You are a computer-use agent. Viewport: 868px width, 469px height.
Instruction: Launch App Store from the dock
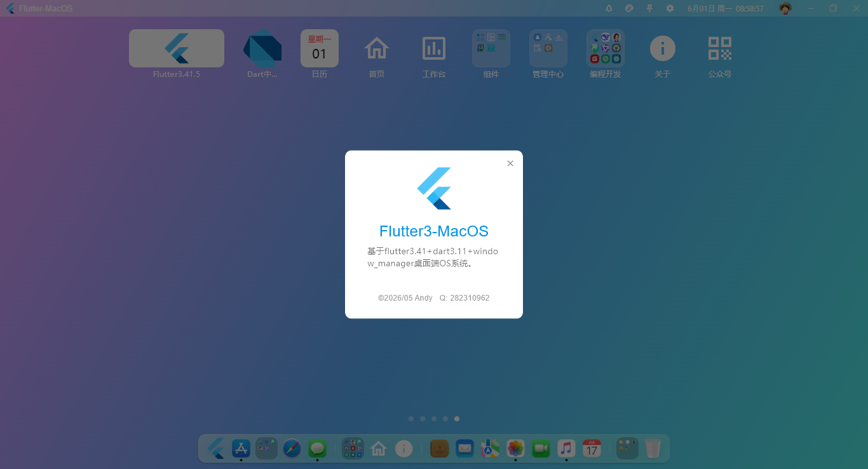[241, 449]
